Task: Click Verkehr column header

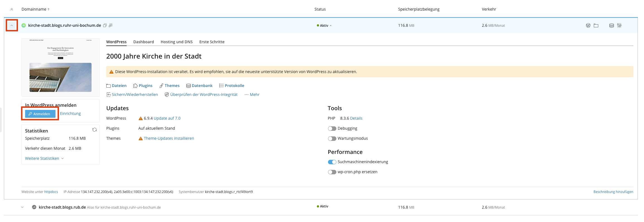Action: pyautogui.click(x=489, y=9)
